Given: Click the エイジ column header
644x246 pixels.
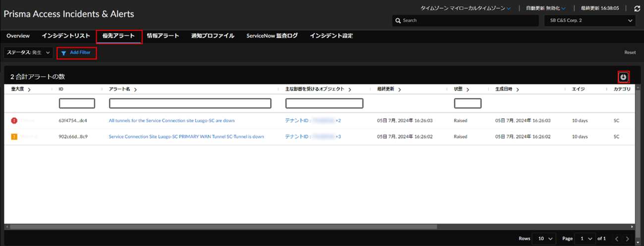Looking at the screenshot, I should [x=578, y=90].
